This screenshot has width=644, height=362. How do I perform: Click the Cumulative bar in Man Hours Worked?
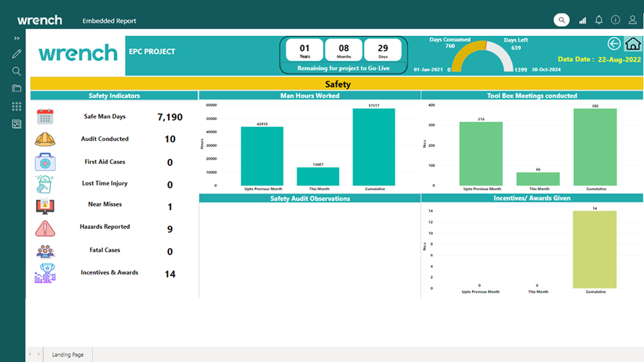point(374,147)
